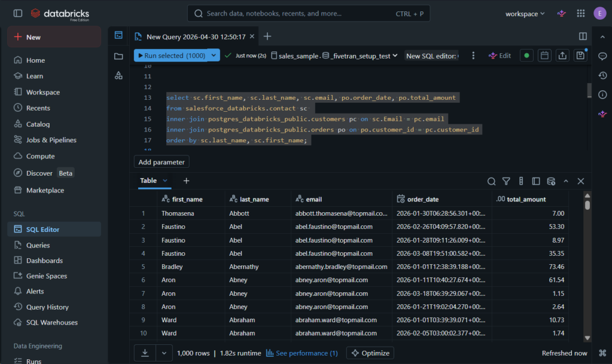Click the share query icon
The image size is (612, 364).
pyautogui.click(x=562, y=56)
